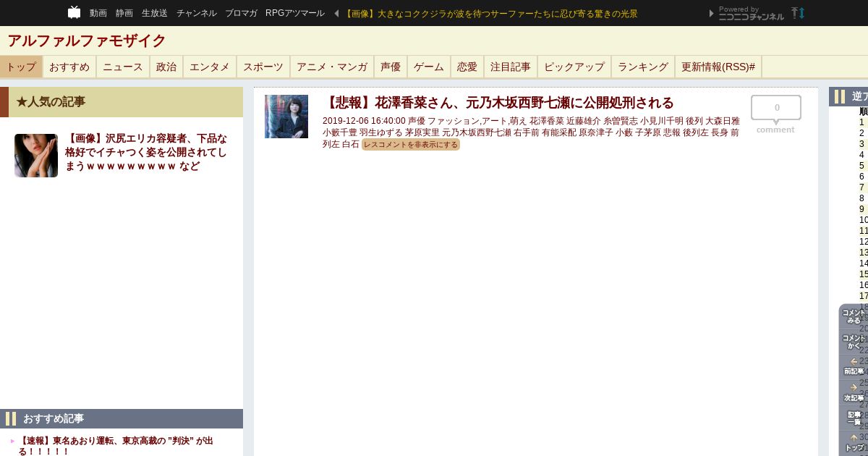
Task: Select the トップ navigation tab
Action: tap(21, 67)
